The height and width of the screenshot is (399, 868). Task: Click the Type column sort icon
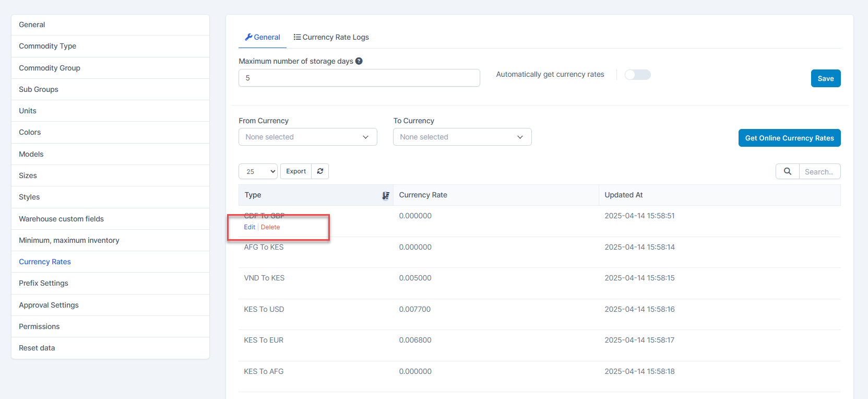pos(385,195)
